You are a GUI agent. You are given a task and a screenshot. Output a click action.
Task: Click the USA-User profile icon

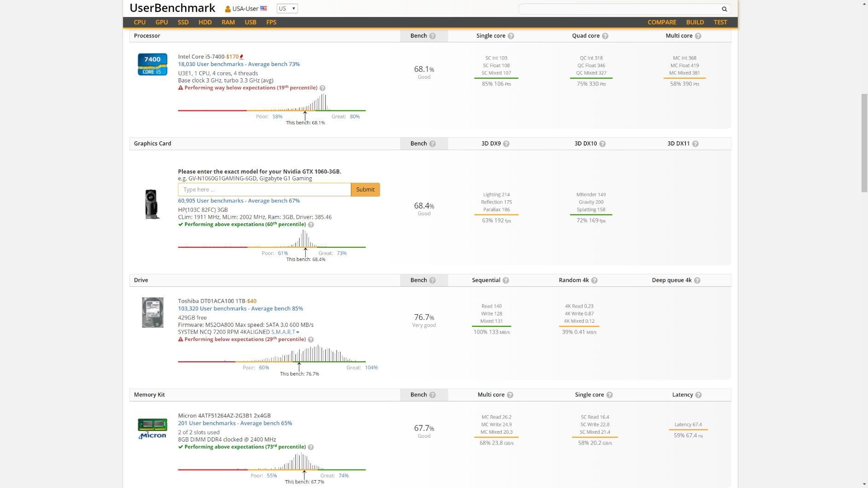point(227,9)
